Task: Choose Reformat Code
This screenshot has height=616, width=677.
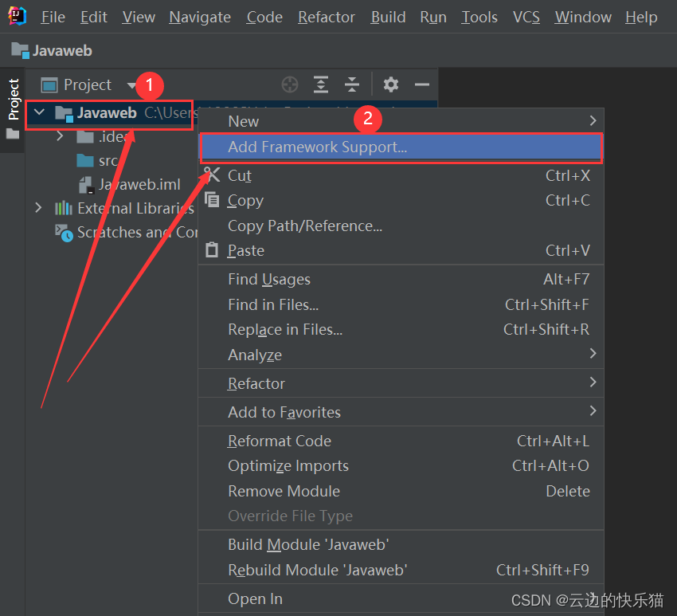Action: pyautogui.click(x=401, y=441)
